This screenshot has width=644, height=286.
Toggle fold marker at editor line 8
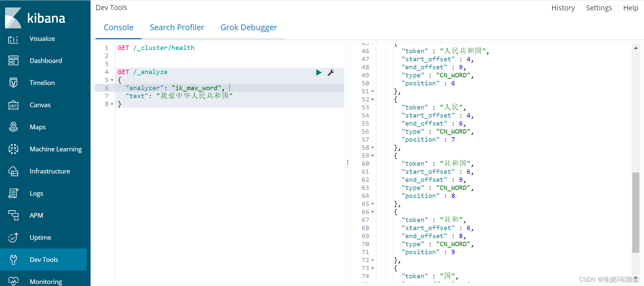(x=112, y=104)
